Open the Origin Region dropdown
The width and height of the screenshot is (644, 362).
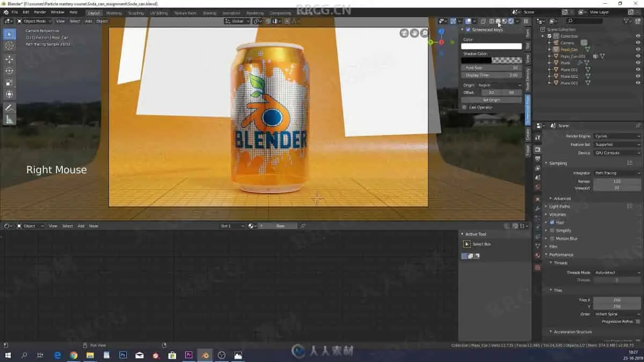(499, 85)
